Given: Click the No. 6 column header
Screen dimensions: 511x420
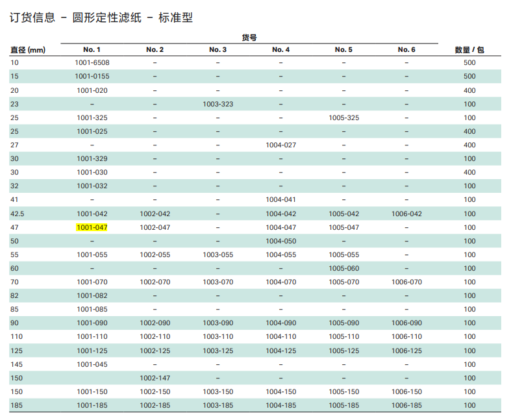Looking at the screenshot, I should click(406, 49).
